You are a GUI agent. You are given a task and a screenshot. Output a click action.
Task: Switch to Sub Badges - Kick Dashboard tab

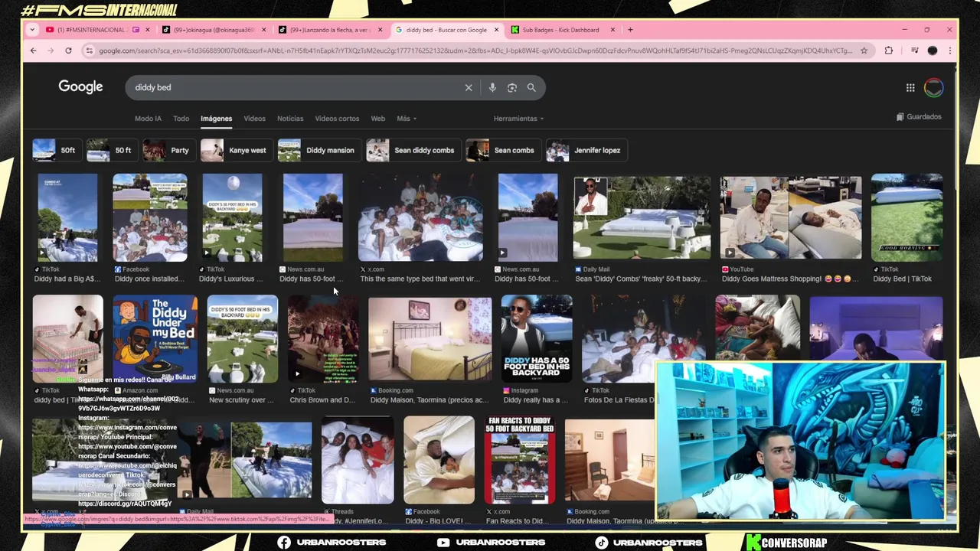point(564,30)
